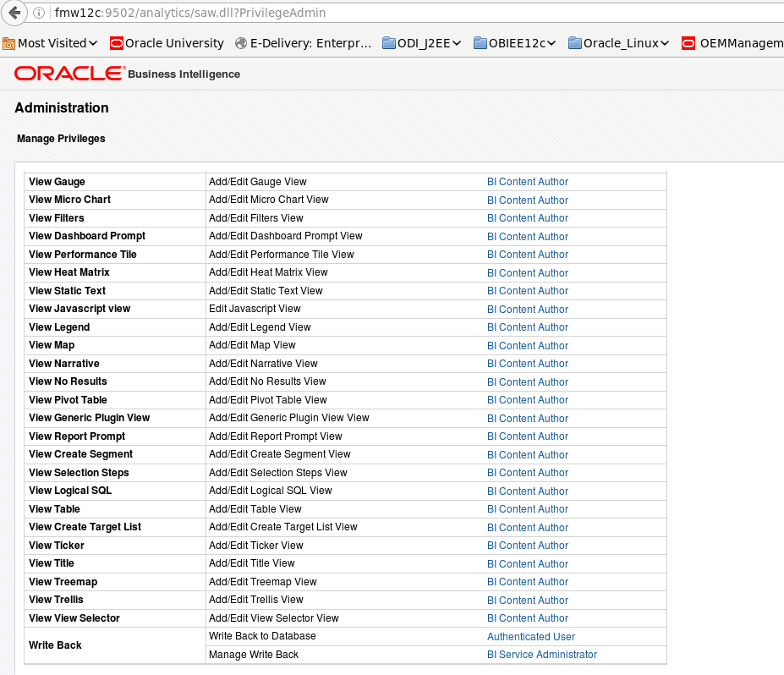Click the OEMManagement bookmark icon

pyautogui.click(x=688, y=43)
